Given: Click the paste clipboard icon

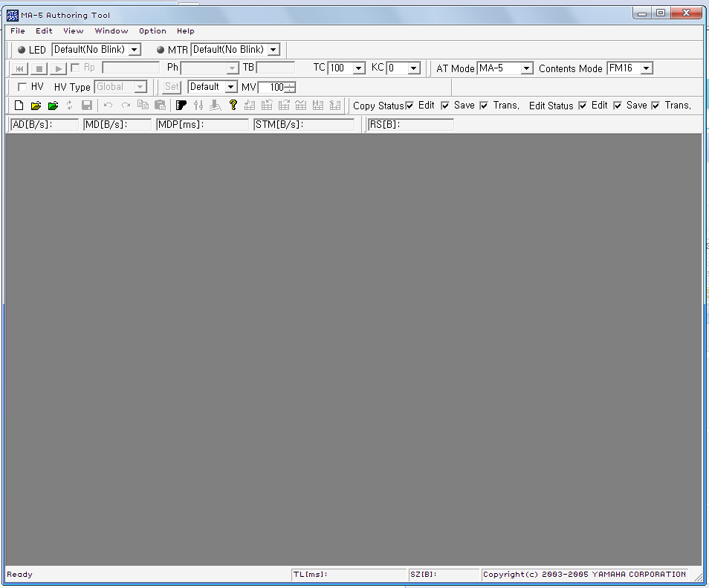Looking at the screenshot, I should click(x=160, y=106).
